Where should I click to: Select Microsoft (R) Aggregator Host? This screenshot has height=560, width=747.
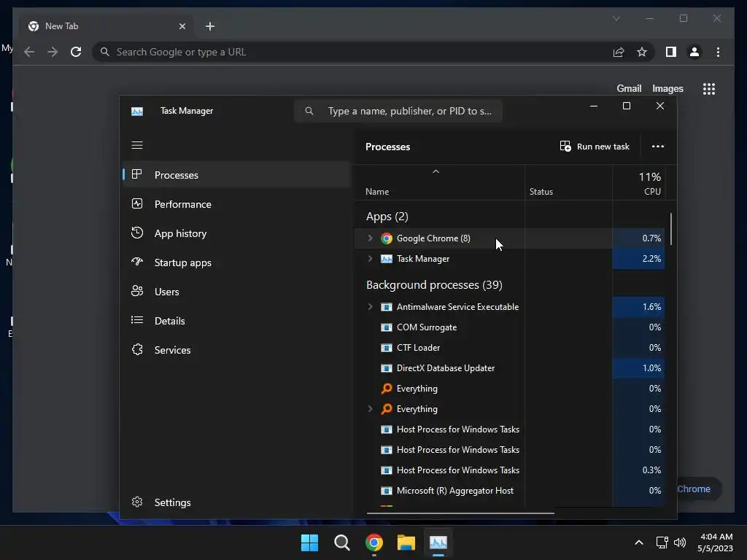coord(510,491)
